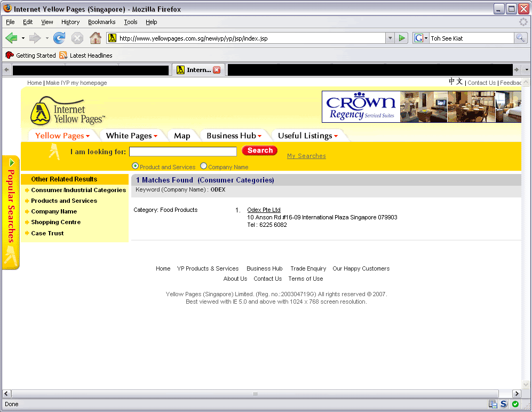532x412 pixels.
Task: Click the green arrow on Popular Searches tab
Action: coord(12,162)
